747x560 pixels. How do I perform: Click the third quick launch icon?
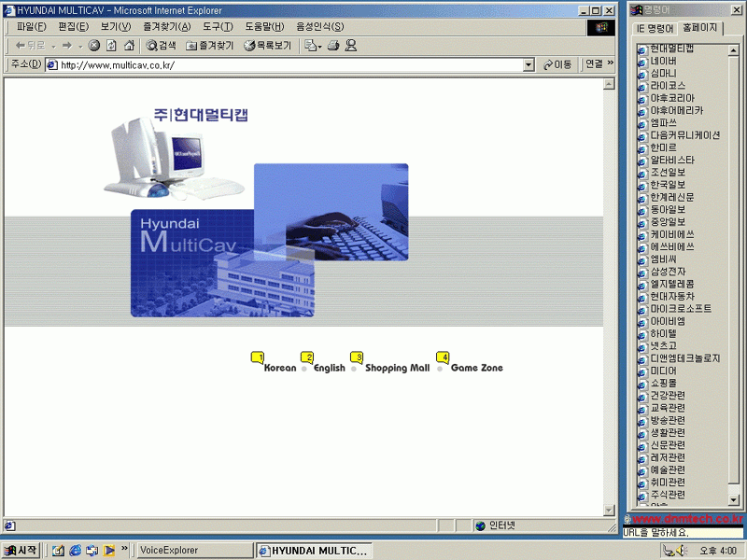[92, 551]
